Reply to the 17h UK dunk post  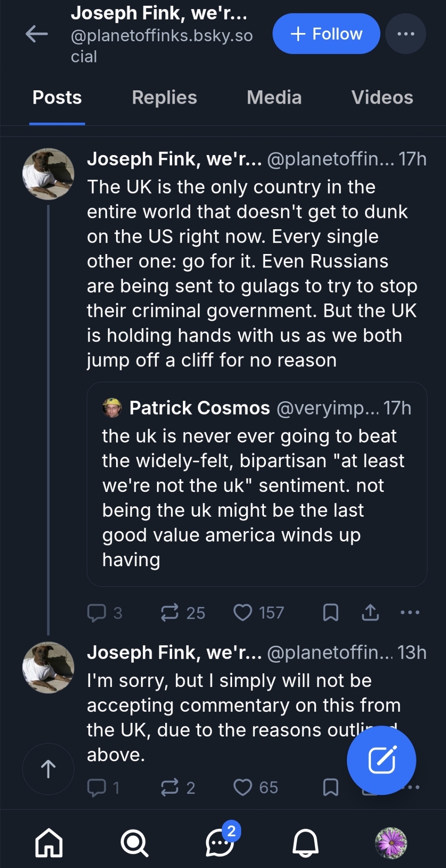pos(97,613)
